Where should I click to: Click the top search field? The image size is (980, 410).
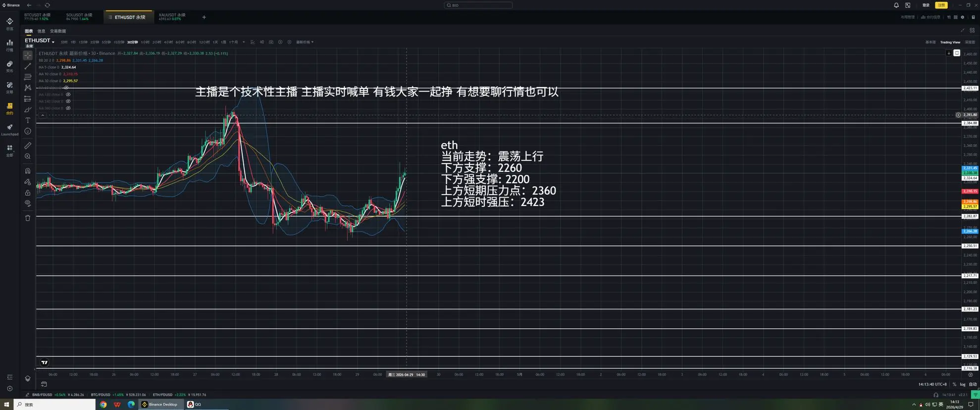478,5
